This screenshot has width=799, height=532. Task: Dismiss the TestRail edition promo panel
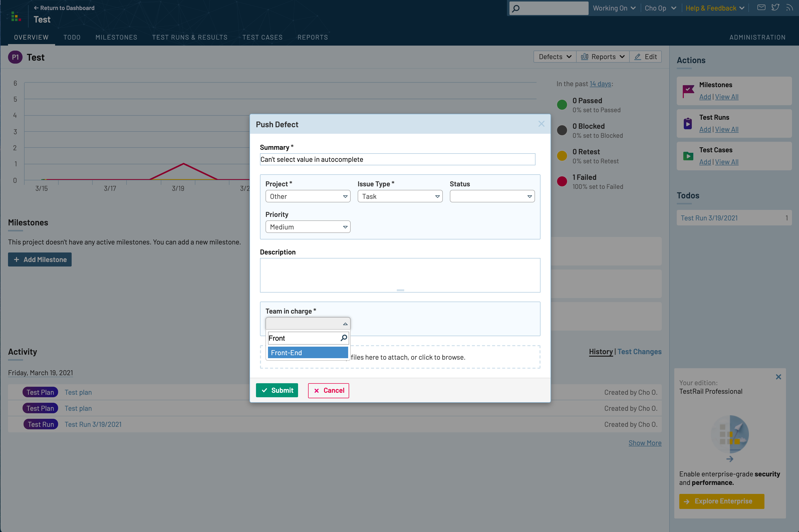coord(778,377)
